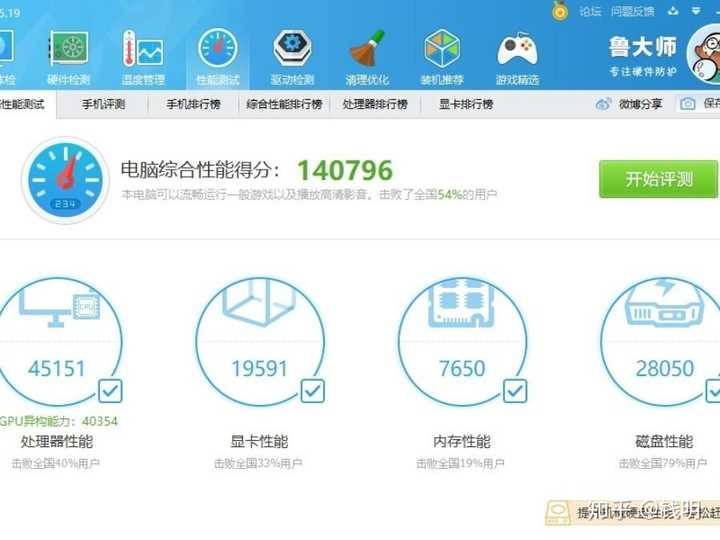Click the 鲁大师 mascot avatar
Image resolution: width=720 pixels, height=540 pixels.
[703, 54]
